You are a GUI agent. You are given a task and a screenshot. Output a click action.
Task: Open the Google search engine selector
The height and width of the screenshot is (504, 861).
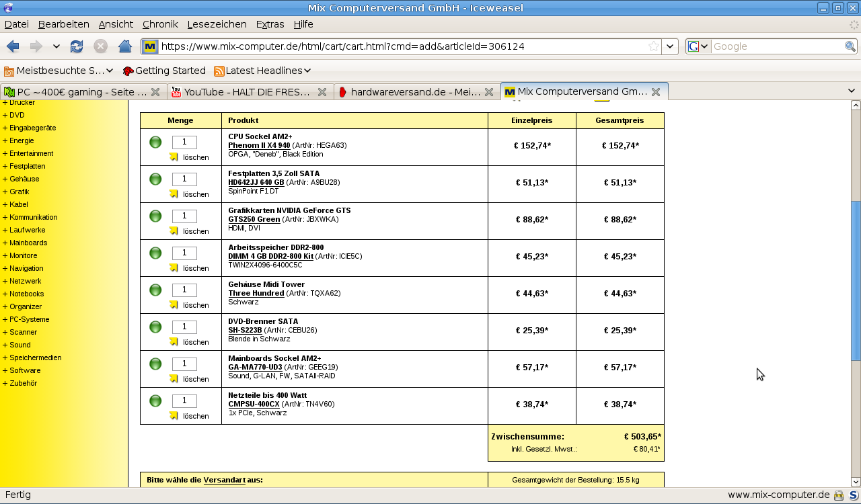(699, 46)
